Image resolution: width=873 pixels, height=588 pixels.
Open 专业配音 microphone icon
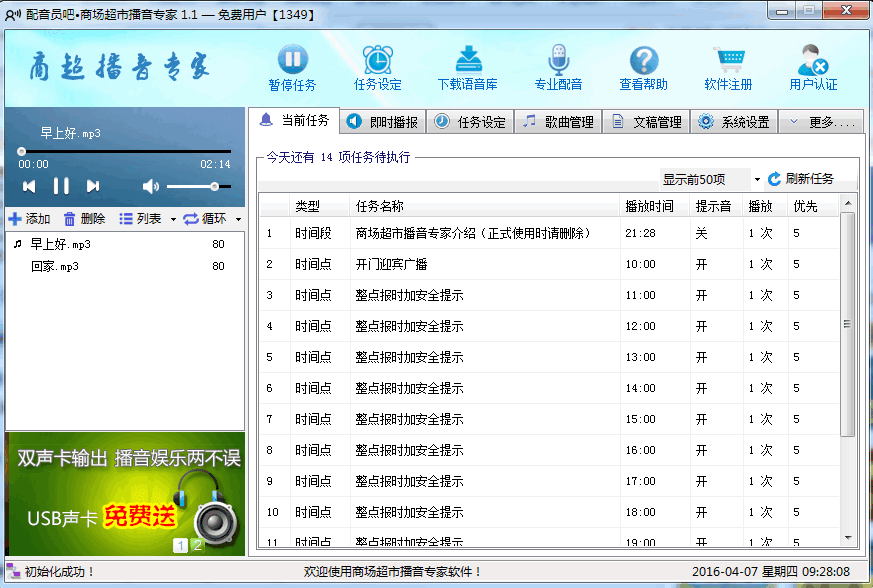(558, 60)
